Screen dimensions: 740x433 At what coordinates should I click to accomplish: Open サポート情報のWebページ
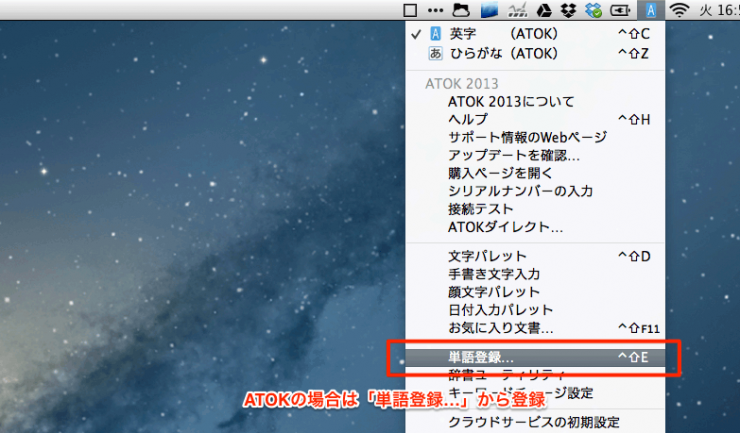[535, 137]
